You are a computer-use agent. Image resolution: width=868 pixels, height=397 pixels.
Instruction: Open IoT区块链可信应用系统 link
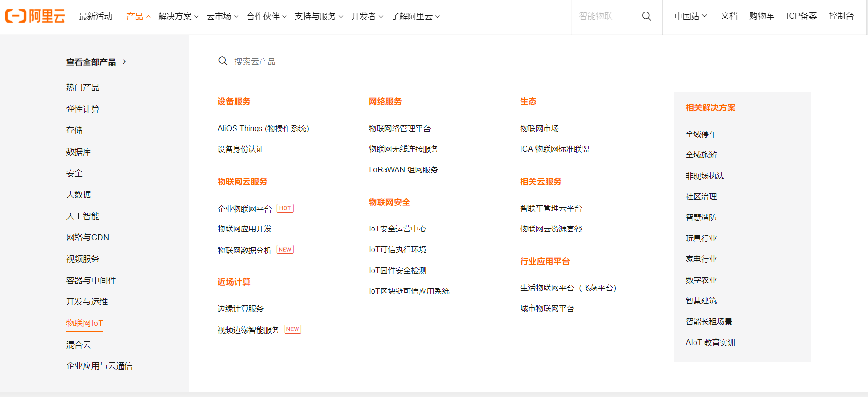point(409,291)
